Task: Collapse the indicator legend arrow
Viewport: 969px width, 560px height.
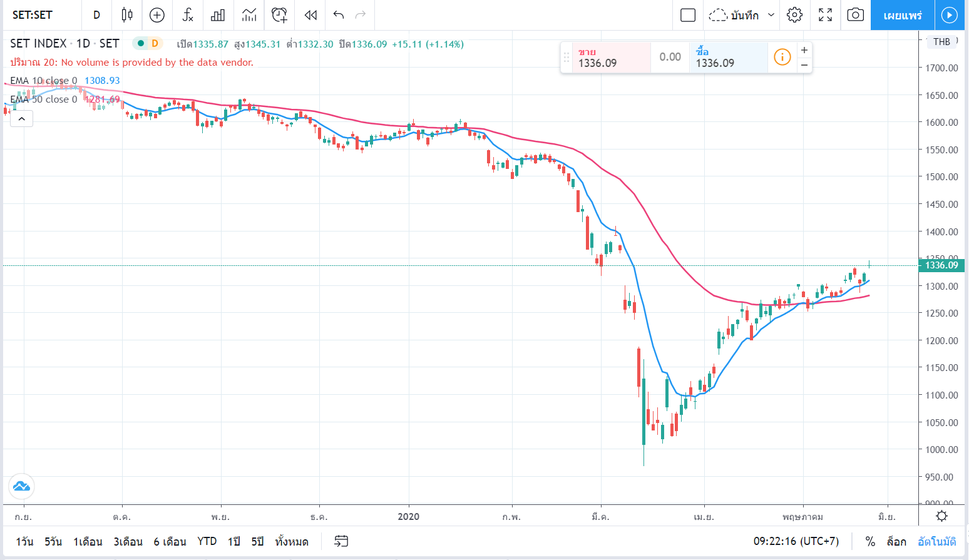Action: [21, 118]
